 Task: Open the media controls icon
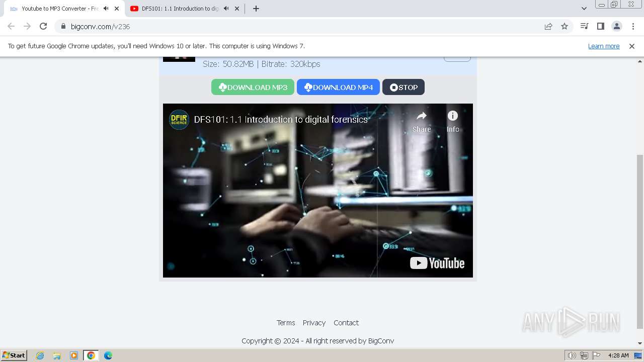584,26
